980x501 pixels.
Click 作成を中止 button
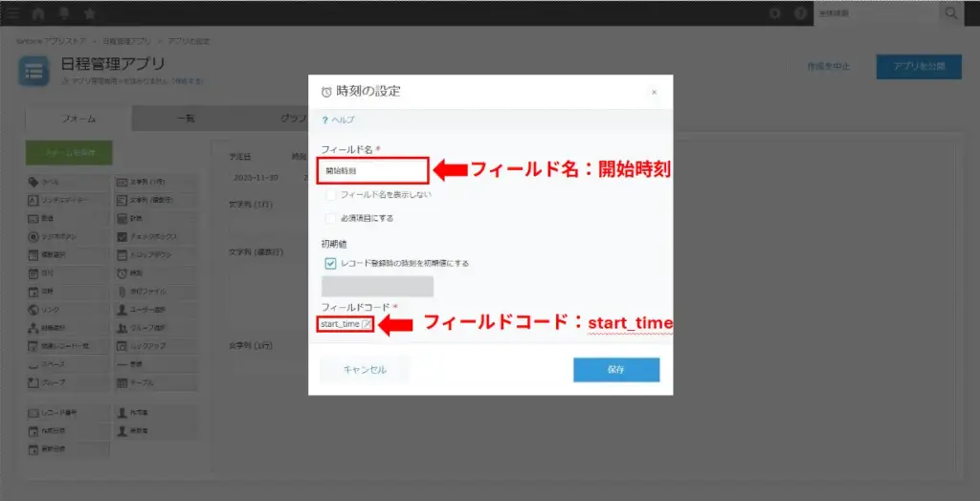coord(828,66)
